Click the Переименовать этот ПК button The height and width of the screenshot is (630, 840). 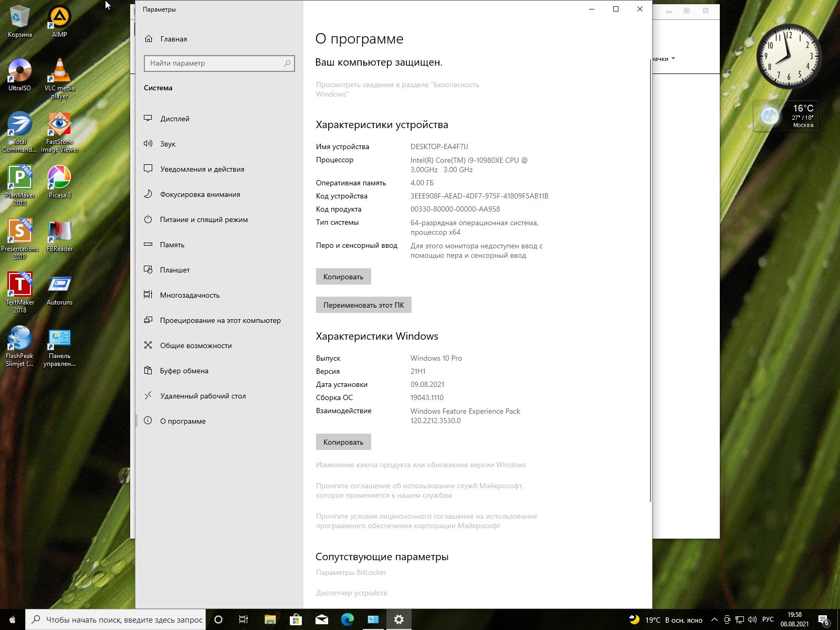click(364, 305)
